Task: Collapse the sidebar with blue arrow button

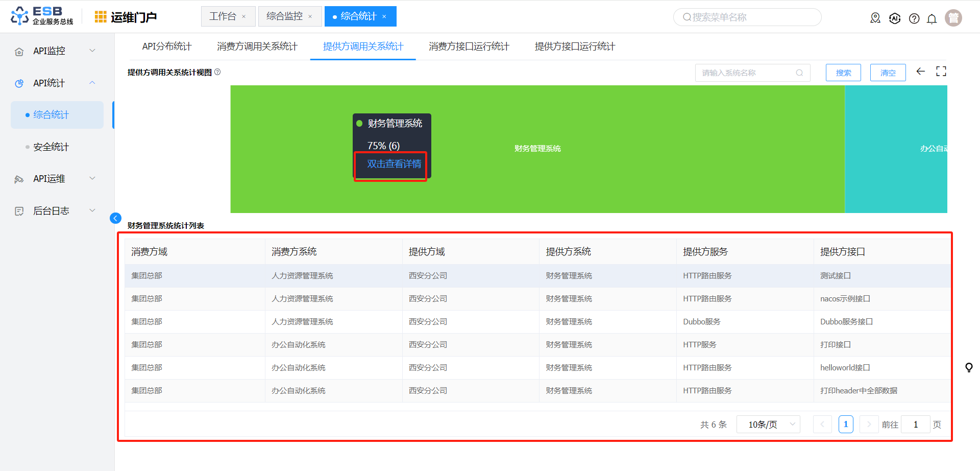Action: [115, 218]
